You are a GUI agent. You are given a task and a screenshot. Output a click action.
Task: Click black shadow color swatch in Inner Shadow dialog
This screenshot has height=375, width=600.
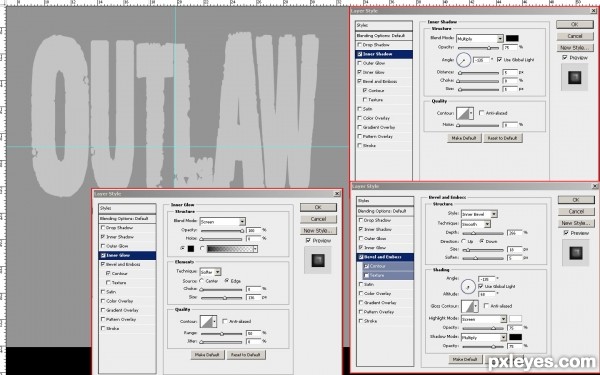[512, 38]
